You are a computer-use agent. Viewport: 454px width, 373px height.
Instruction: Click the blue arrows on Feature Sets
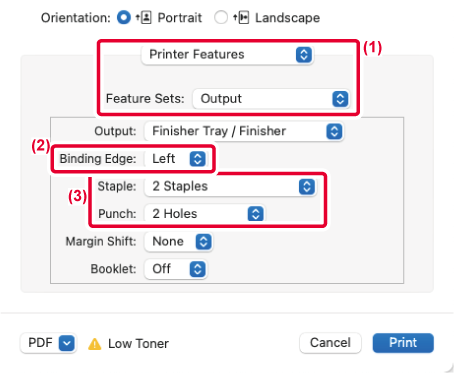coord(340,99)
